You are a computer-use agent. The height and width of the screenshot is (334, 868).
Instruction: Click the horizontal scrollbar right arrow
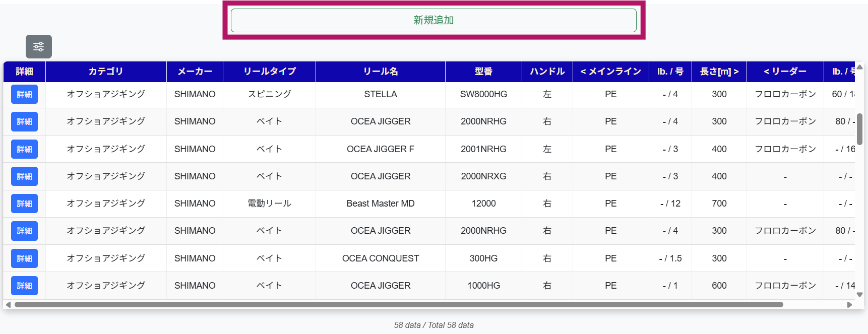(850, 305)
